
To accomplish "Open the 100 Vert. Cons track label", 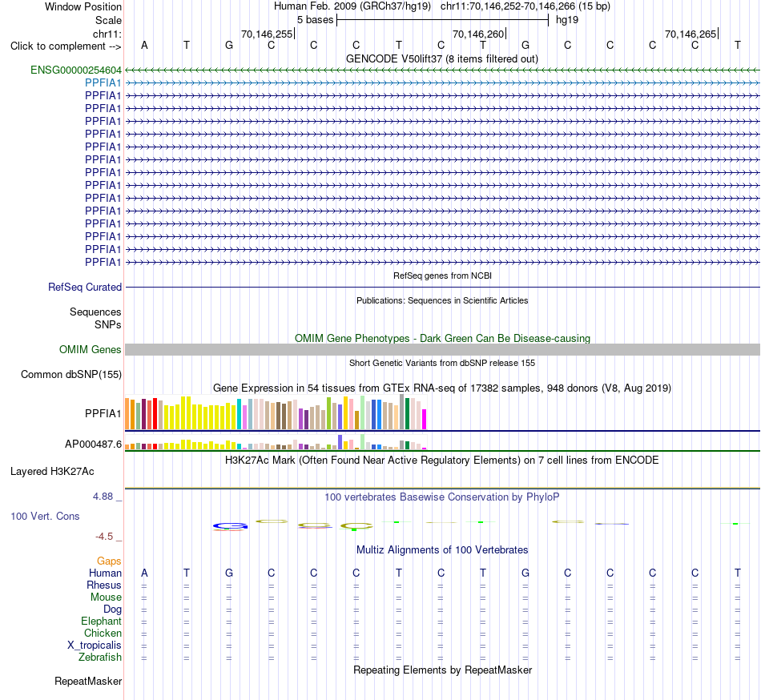I will point(45,516).
